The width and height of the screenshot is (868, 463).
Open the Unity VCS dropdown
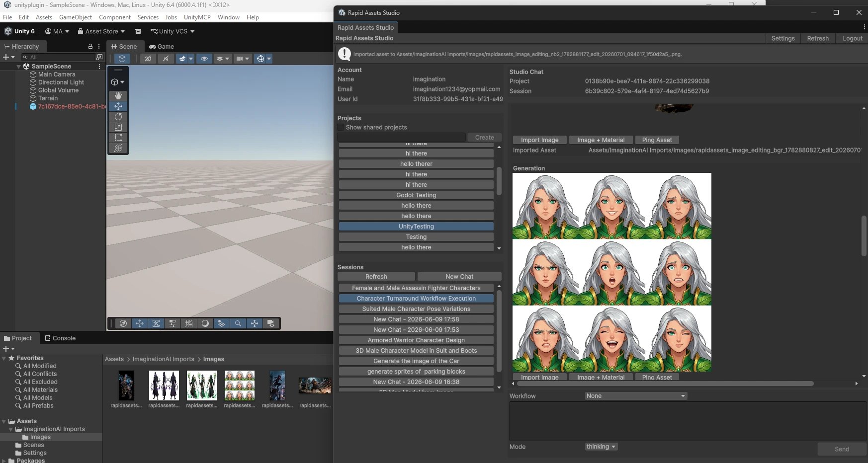coord(173,31)
